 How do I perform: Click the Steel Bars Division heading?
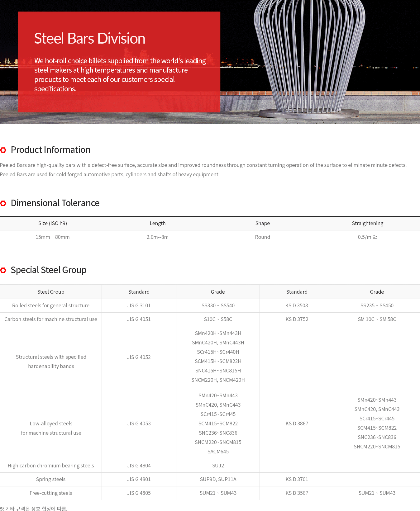coord(90,39)
